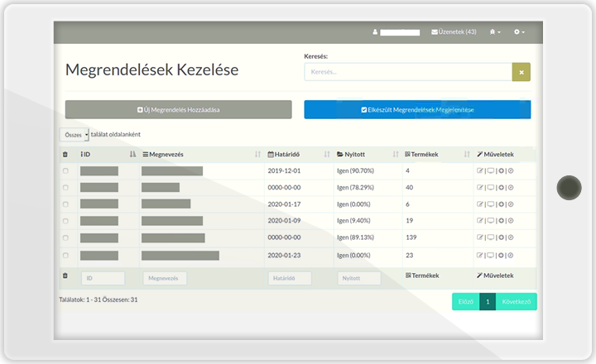
Task: Click the monitor view icon in the second row
Action: point(490,188)
